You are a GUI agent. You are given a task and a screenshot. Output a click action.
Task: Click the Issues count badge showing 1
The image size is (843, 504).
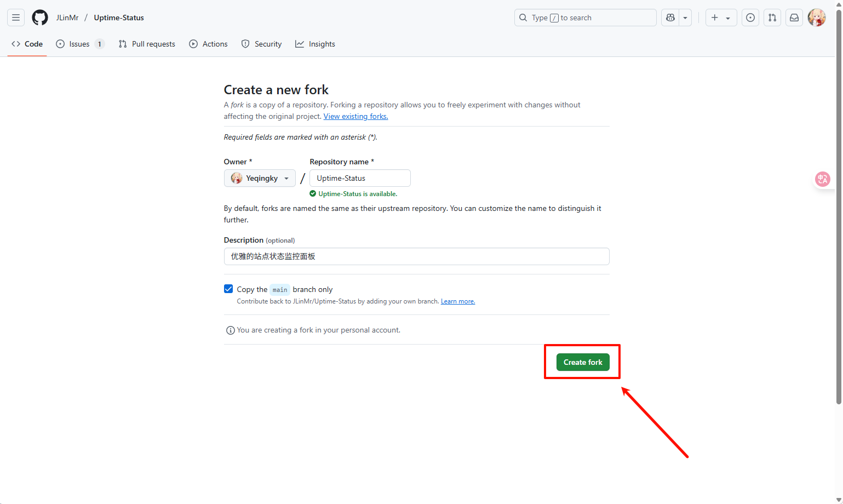[100, 44]
